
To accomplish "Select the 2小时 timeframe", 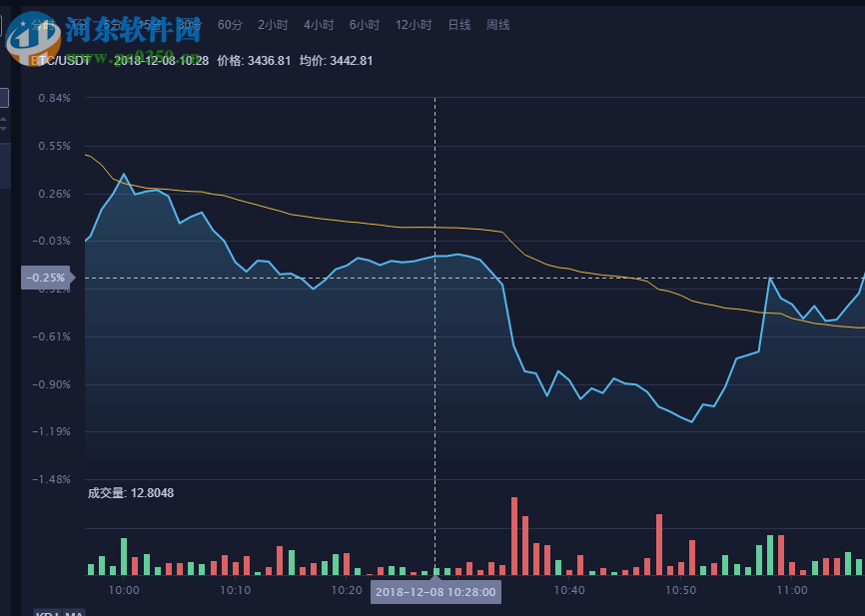I will [x=273, y=25].
